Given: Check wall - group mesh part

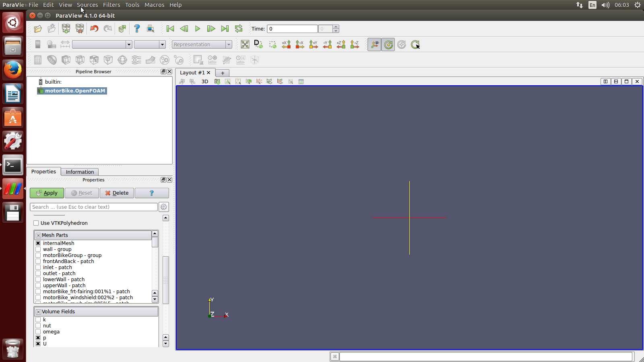Looking at the screenshot, I should coord(38,249).
